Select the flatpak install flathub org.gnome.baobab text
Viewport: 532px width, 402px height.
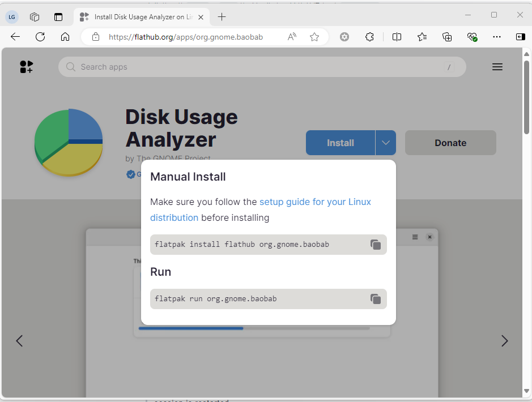242,245
